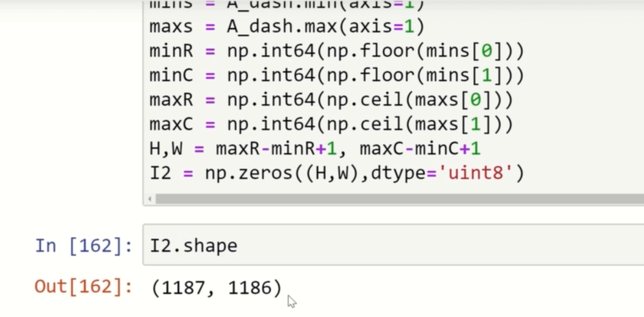Click the horizontal scrollbar track in the code cell
Screen dimensions: 644x317
click(x=395, y=198)
